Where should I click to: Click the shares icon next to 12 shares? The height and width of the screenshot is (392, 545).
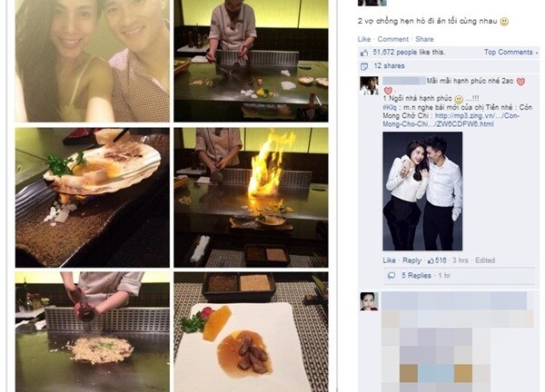(364, 66)
